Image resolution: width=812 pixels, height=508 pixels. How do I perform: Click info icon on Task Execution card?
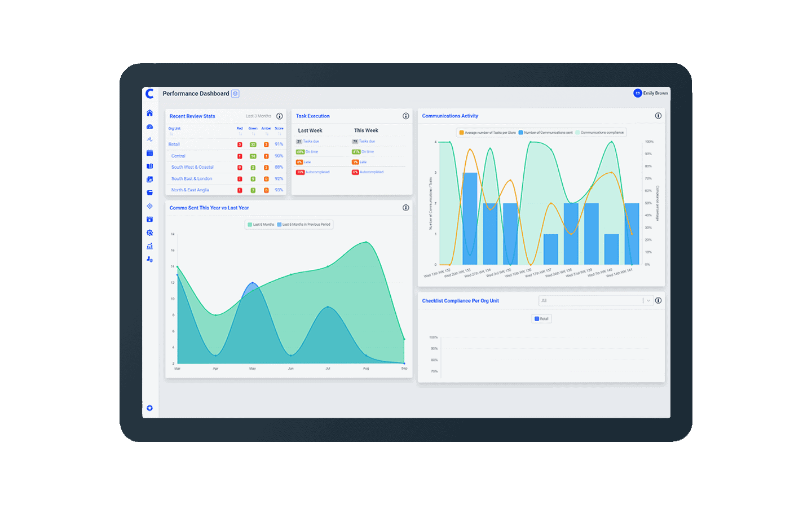point(405,116)
